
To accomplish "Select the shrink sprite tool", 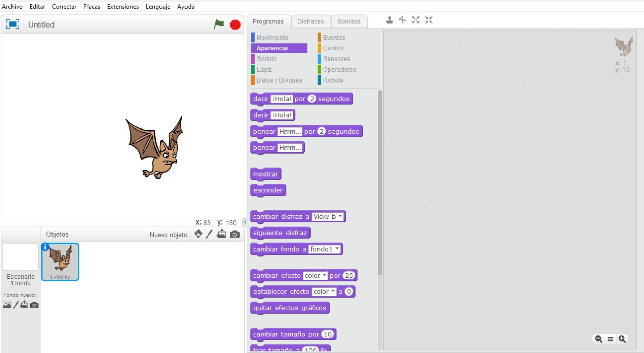I will 429,20.
